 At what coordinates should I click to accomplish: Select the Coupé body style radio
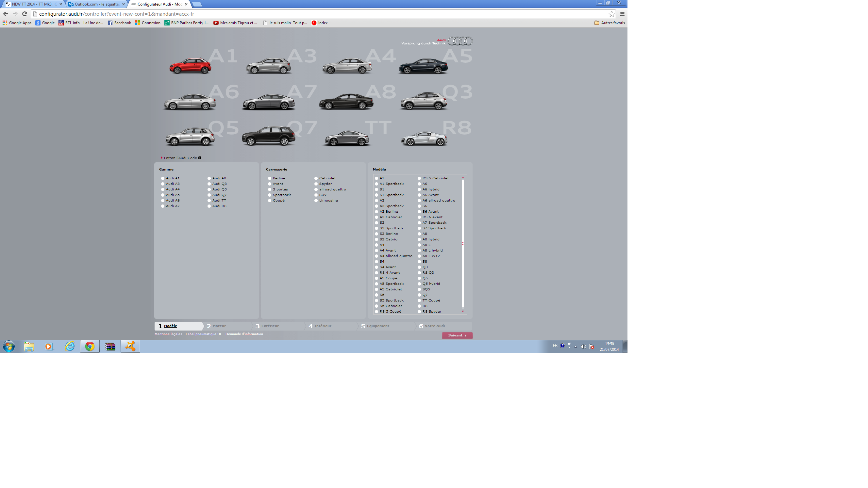[270, 200]
